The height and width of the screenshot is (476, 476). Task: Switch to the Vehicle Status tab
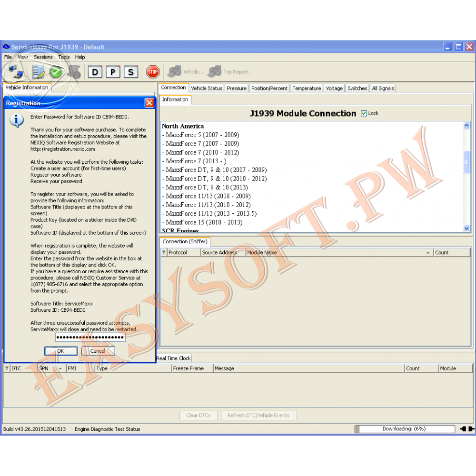207,89
